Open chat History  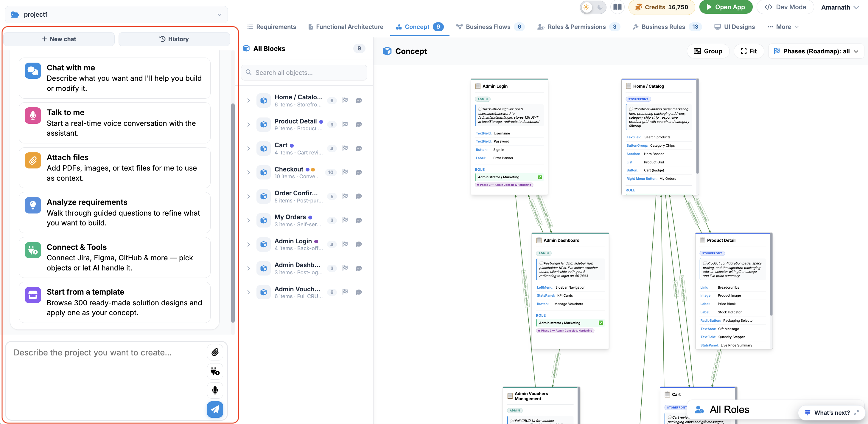pyautogui.click(x=174, y=39)
